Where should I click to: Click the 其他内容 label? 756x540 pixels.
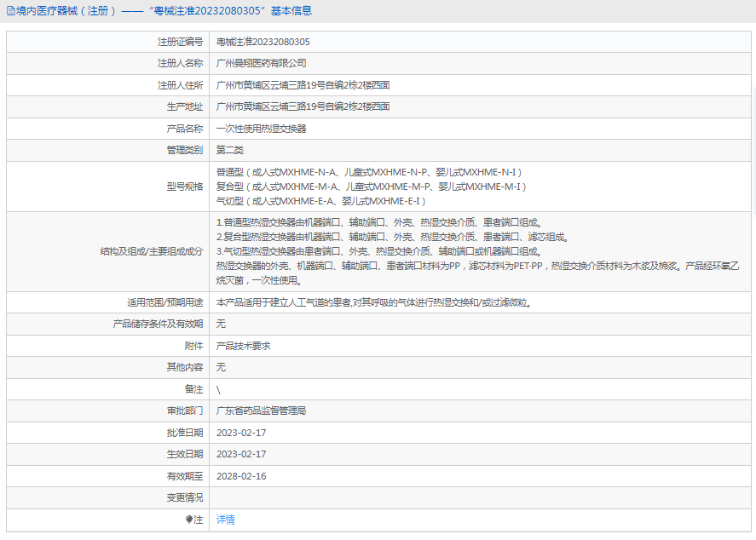[185, 367]
